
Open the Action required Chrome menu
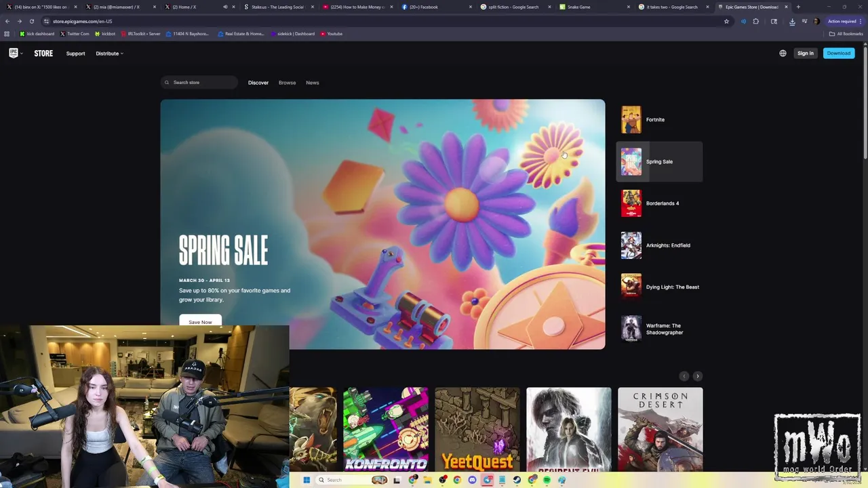[x=844, y=21]
